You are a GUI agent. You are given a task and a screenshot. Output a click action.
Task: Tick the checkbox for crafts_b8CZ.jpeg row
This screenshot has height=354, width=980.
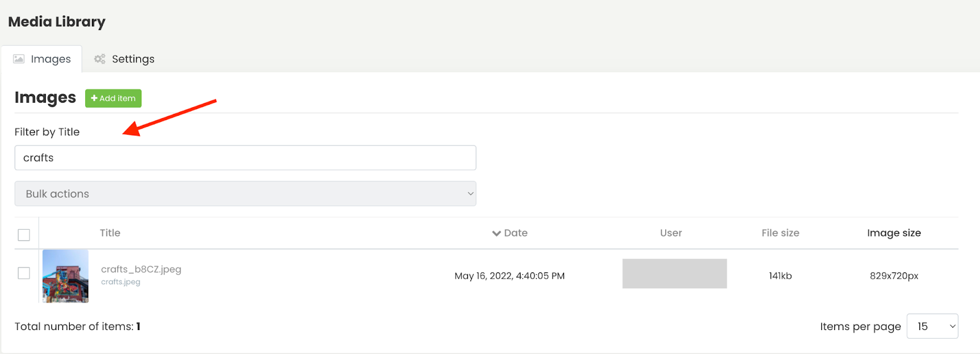24,273
